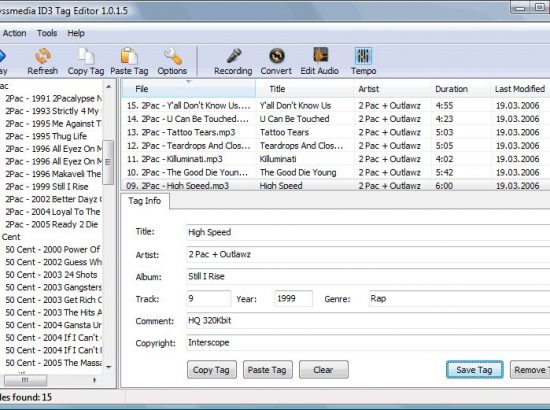Open the Tools menu

47,33
